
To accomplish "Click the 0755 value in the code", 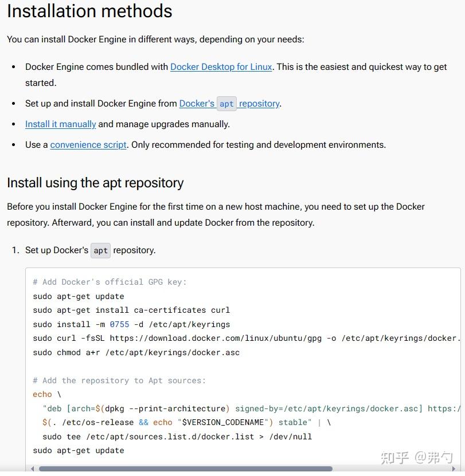I will 119,324.
